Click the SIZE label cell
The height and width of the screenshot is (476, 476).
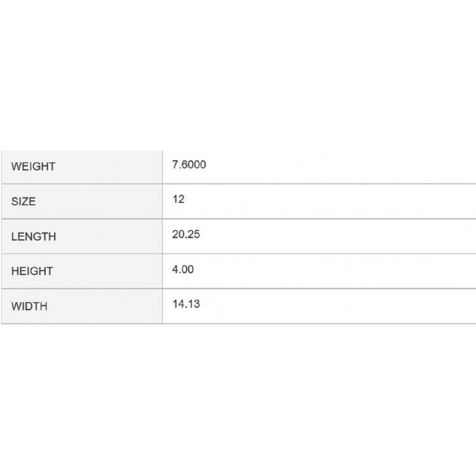(82, 201)
